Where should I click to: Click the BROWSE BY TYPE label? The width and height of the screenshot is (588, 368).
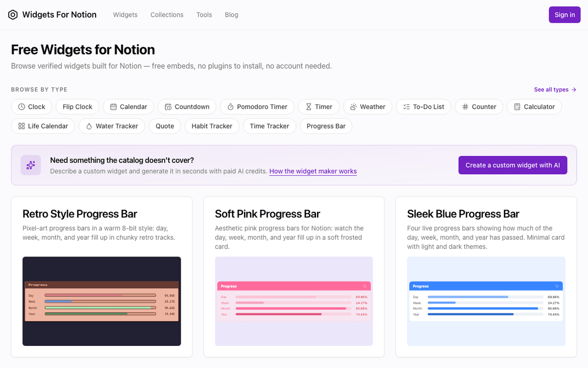point(39,90)
